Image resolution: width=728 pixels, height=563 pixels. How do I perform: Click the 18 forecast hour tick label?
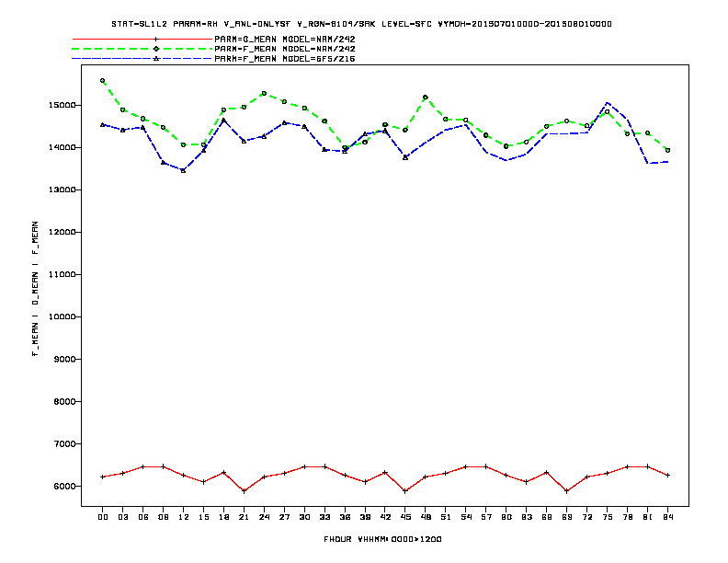pos(223,517)
